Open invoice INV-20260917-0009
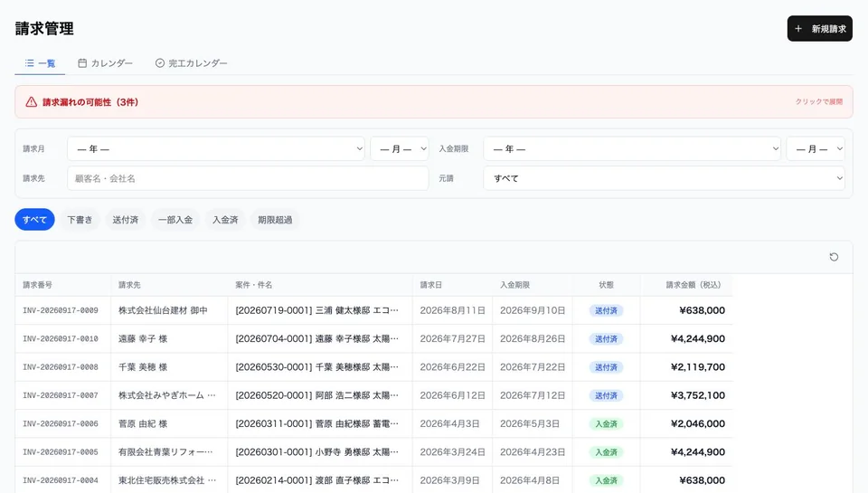The width and height of the screenshot is (868, 493). pos(61,310)
